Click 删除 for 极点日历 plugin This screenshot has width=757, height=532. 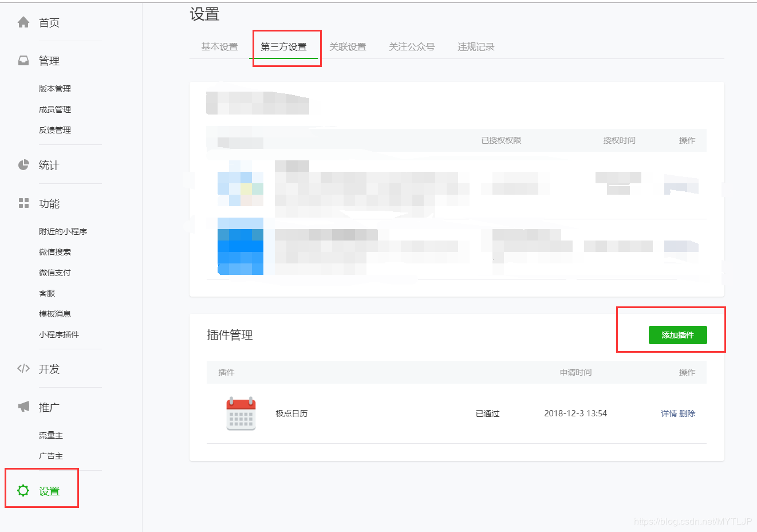point(687,413)
